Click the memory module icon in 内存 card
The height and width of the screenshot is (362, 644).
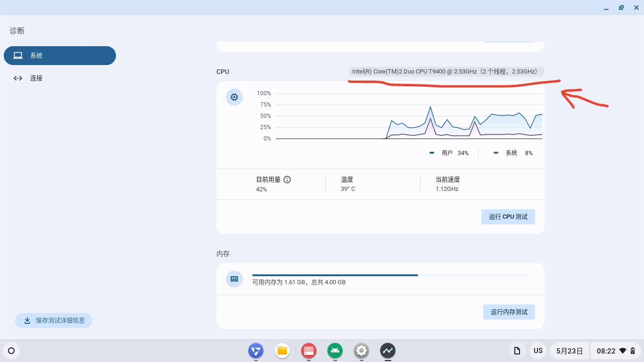pos(234,279)
